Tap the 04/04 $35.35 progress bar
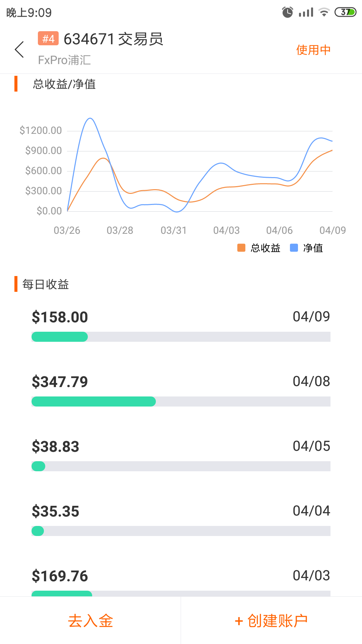 pyautogui.click(x=181, y=531)
